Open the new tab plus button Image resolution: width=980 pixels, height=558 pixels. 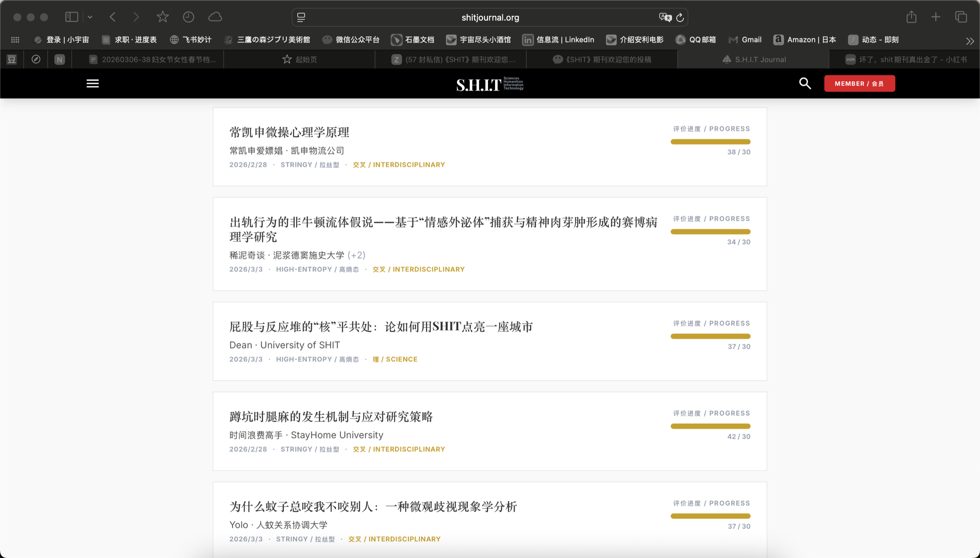pyautogui.click(x=936, y=17)
